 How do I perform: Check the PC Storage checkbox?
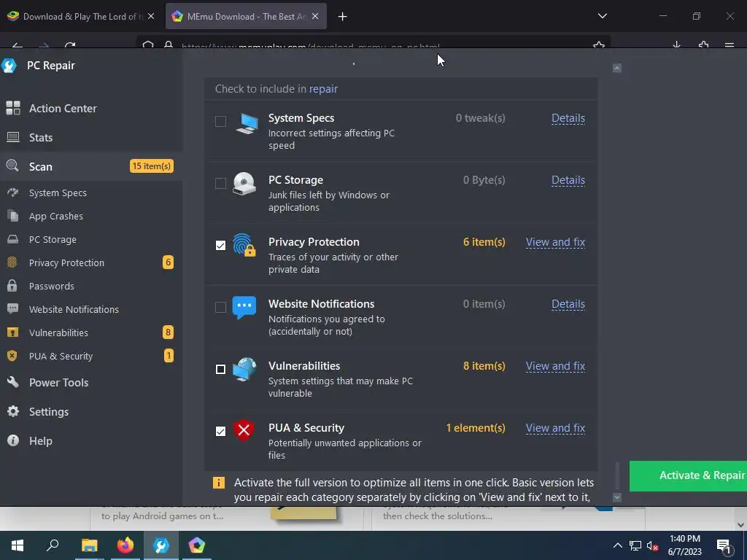220,183
